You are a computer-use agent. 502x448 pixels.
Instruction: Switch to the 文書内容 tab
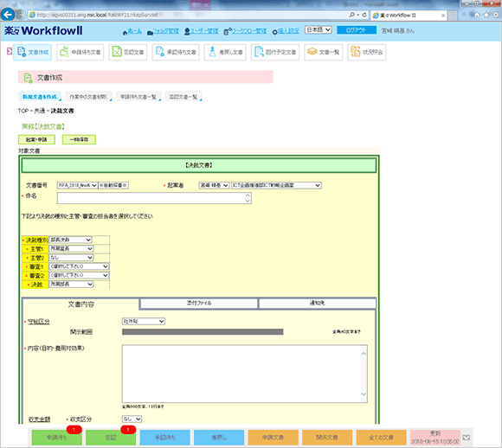point(80,304)
